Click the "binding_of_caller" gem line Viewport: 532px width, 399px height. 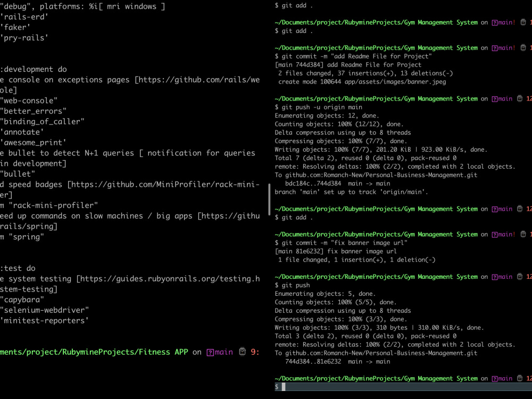click(x=42, y=122)
